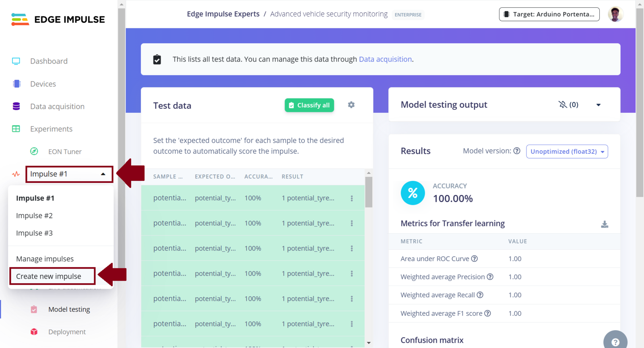Click the impulse waveform icon

coord(16,174)
